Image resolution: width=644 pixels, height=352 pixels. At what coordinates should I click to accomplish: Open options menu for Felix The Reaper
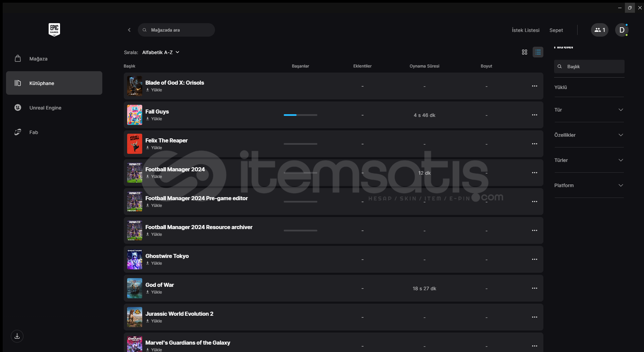[535, 144]
